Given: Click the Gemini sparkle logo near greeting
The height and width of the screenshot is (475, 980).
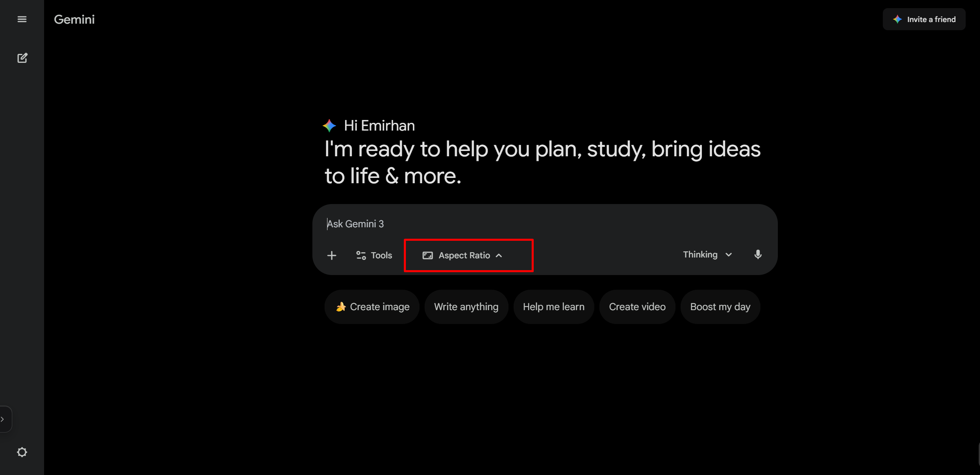Looking at the screenshot, I should point(329,126).
